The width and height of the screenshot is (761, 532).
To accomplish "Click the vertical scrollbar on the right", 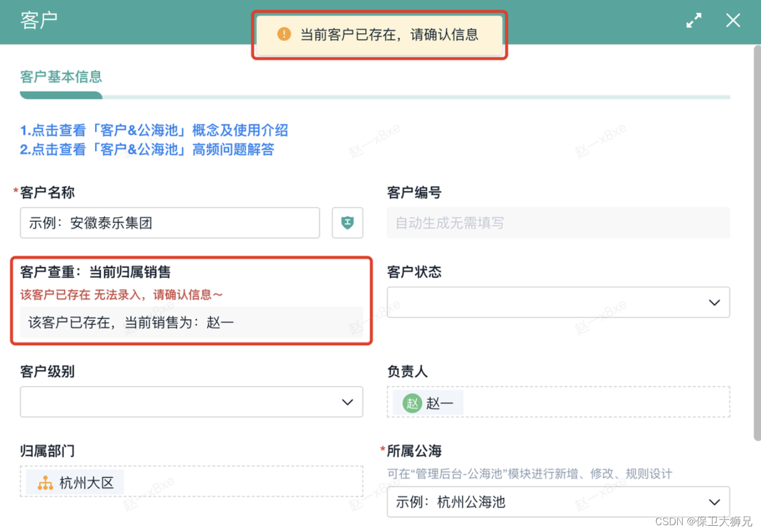I will click(x=757, y=243).
